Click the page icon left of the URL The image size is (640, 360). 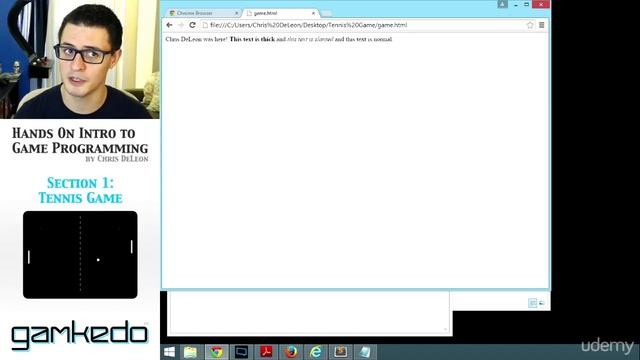coord(205,25)
